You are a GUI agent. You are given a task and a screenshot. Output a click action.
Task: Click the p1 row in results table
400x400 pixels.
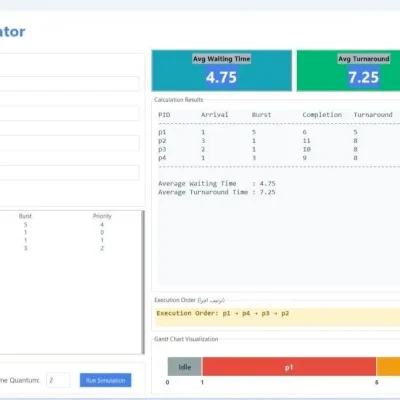point(279,132)
